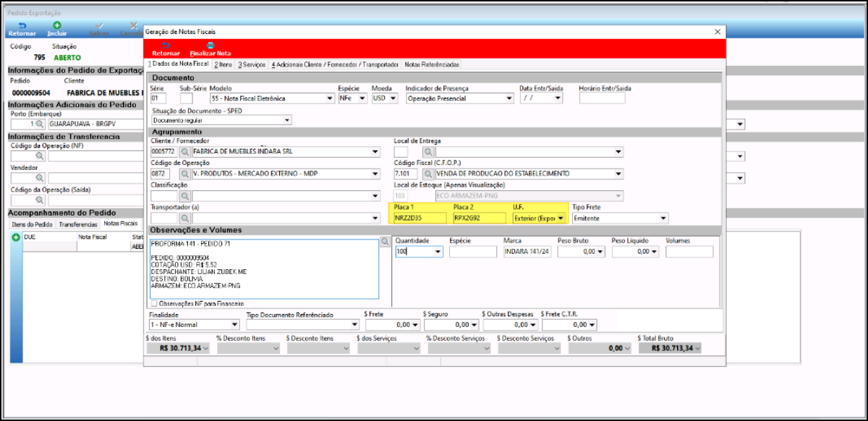This screenshot has height=421, width=868.
Task: Close the Geração de Notas Fiscais dialog
Action: pos(717,32)
